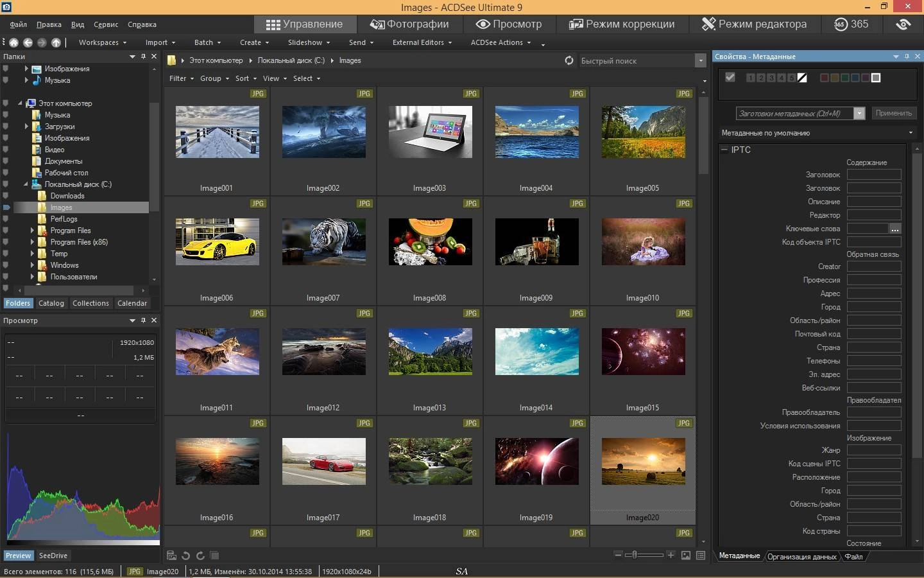The width and height of the screenshot is (924, 578).
Task: Open the Import dropdown
Action: (160, 42)
